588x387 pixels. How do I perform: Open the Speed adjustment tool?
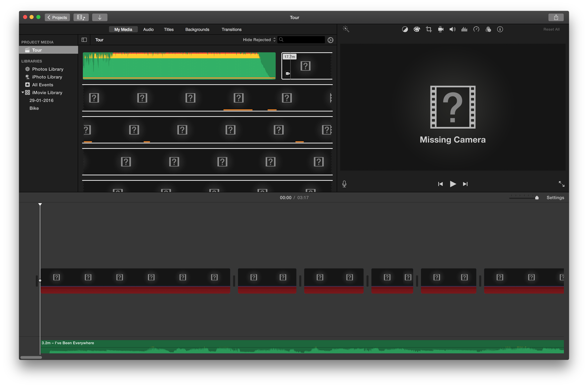tap(476, 29)
